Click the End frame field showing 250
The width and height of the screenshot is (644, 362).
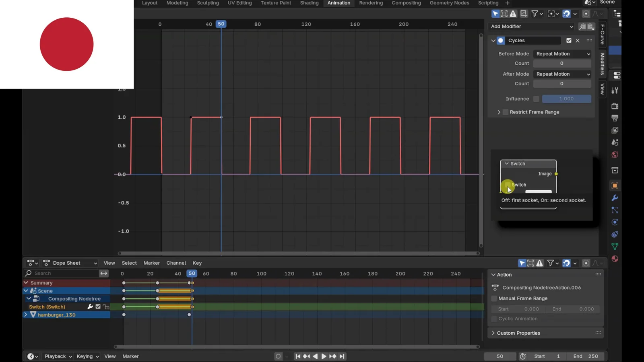click(x=586, y=356)
